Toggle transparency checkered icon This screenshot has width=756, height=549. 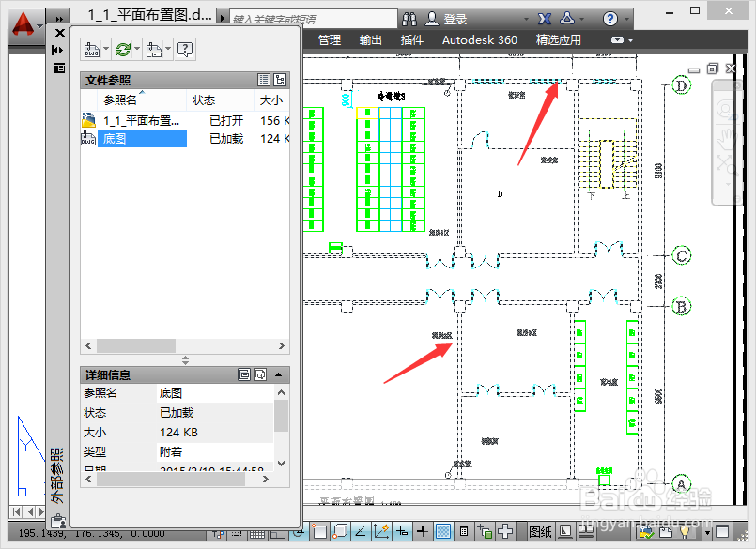pos(443,531)
